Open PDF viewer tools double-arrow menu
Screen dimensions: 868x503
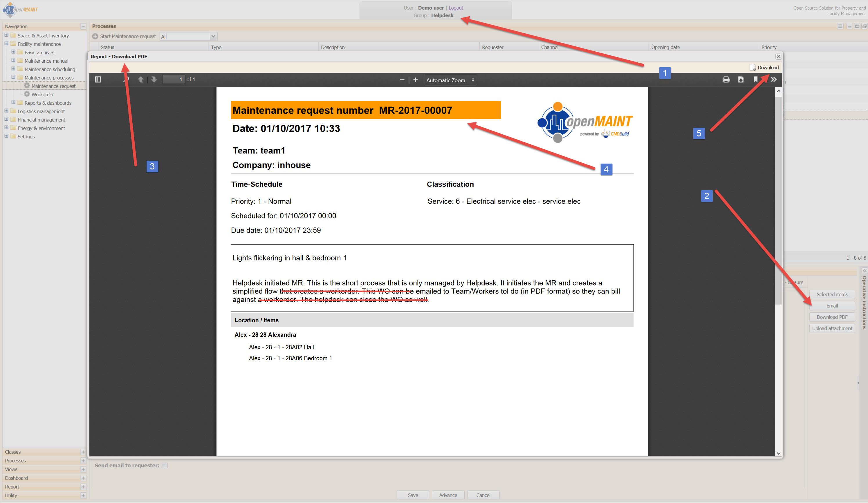coord(774,79)
